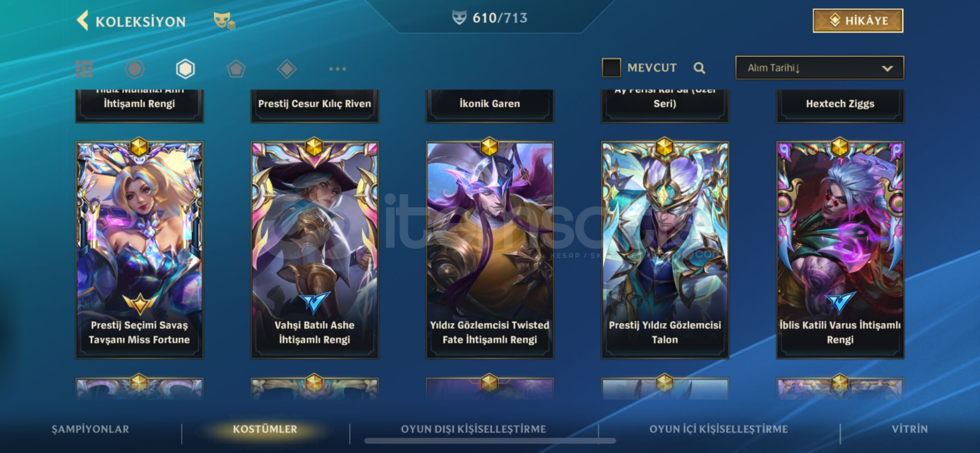Select the grid all-rarities filter icon
980x453 pixels.
point(84,68)
